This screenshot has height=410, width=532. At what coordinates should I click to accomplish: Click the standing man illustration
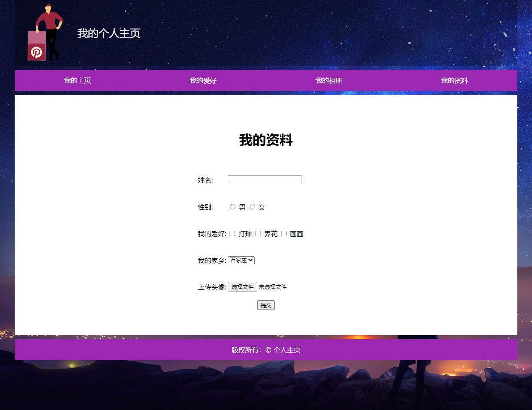point(50,25)
